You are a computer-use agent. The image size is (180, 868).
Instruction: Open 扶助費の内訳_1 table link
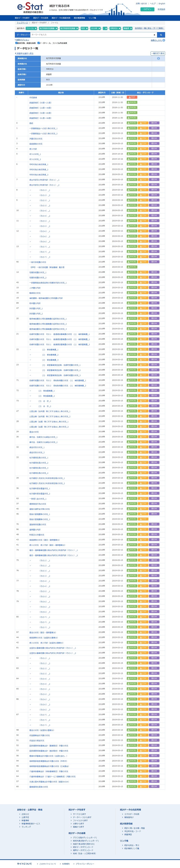[36, 308]
